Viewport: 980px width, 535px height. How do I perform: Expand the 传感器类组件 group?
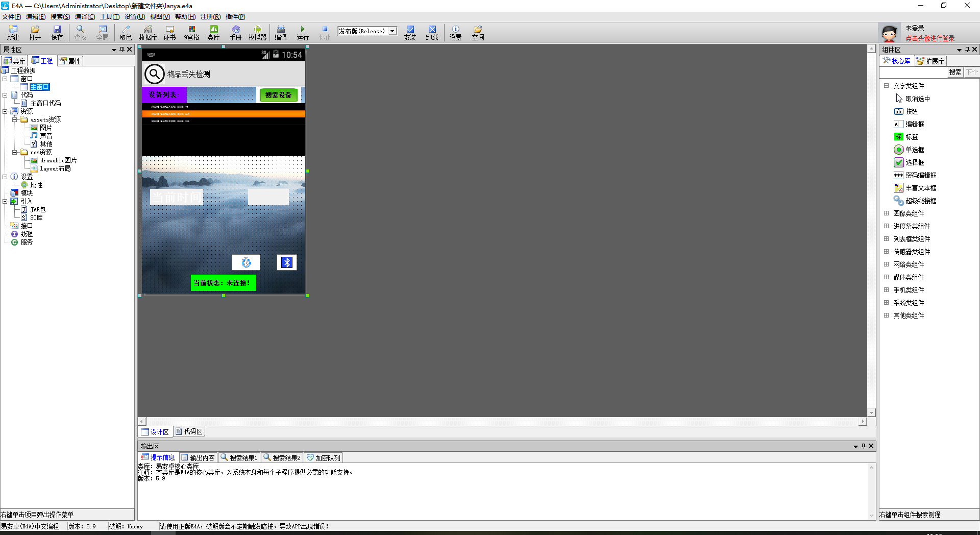coord(887,252)
